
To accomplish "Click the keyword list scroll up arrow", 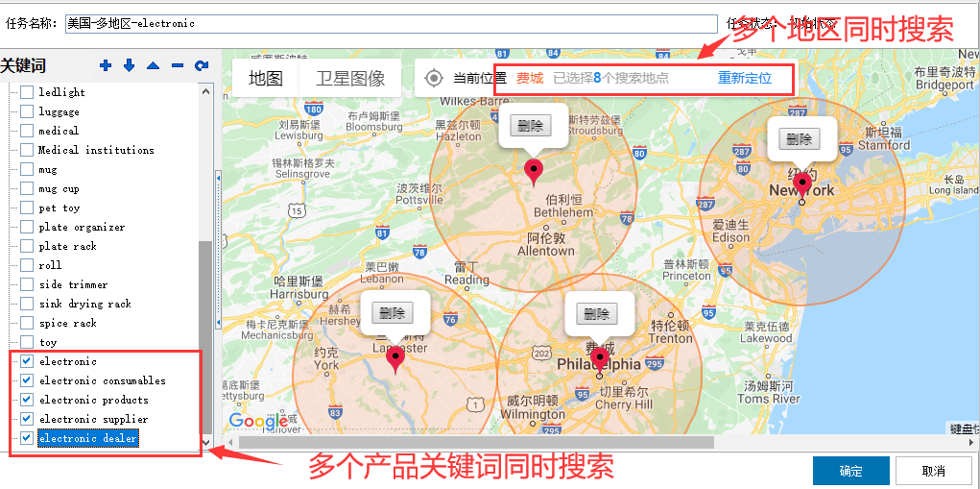I will [x=206, y=91].
